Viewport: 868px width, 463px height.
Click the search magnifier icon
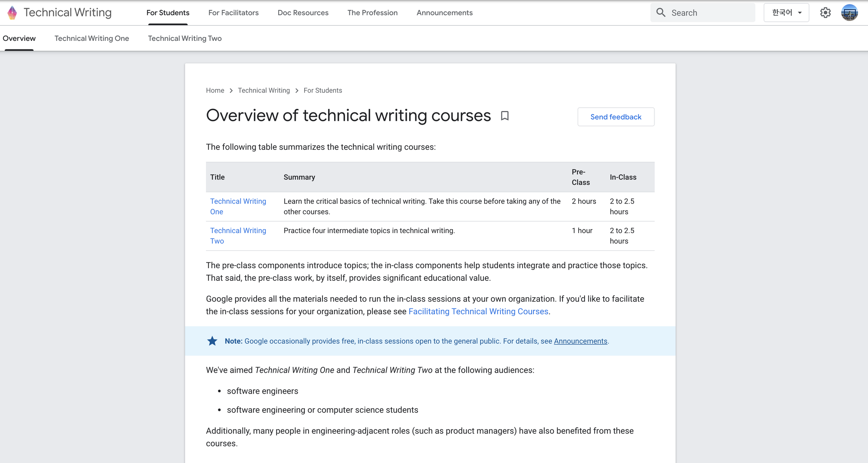click(x=661, y=13)
